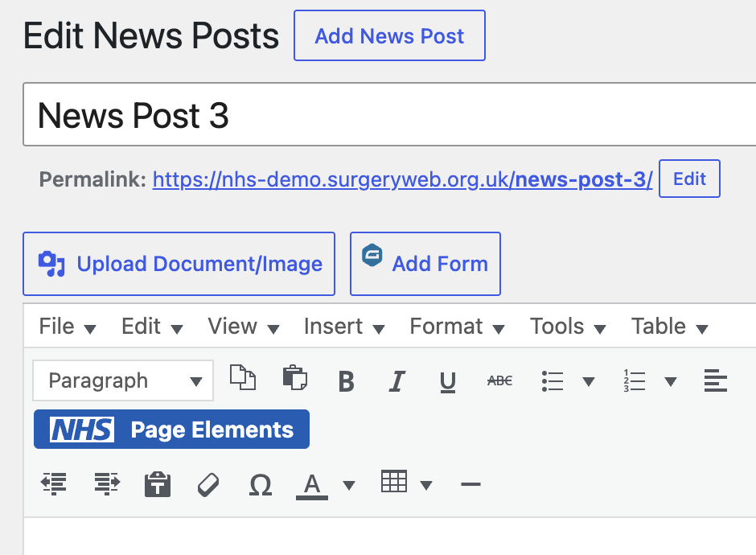
Task: Toggle underline formatting
Action: (448, 382)
